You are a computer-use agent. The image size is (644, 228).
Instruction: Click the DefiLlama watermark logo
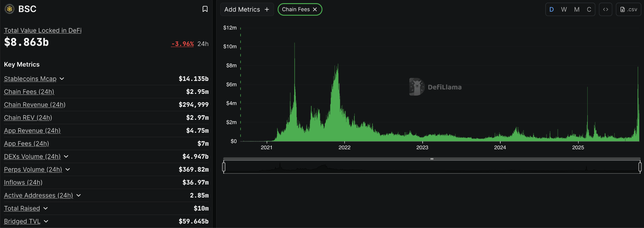(417, 87)
